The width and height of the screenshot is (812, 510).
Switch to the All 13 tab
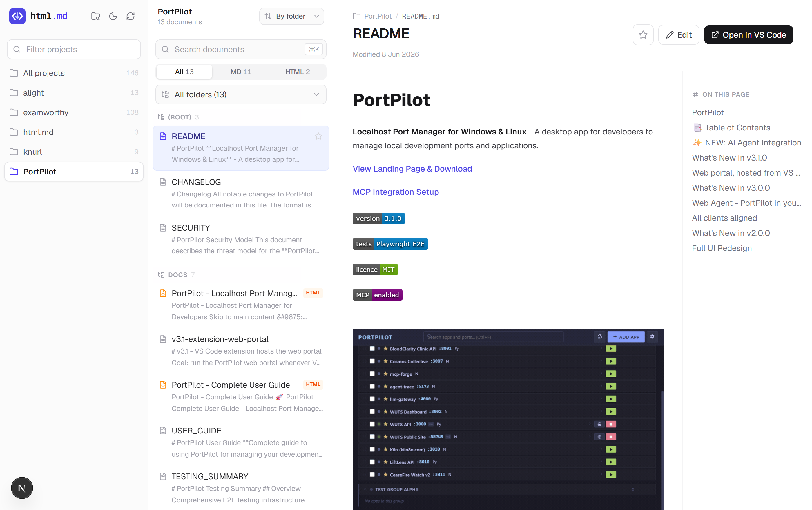point(184,72)
